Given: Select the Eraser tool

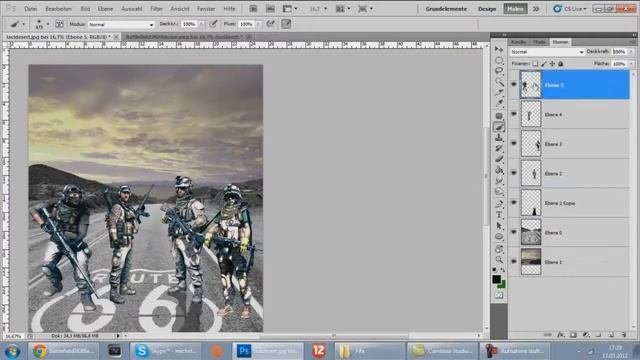Looking at the screenshot, I should tap(499, 159).
